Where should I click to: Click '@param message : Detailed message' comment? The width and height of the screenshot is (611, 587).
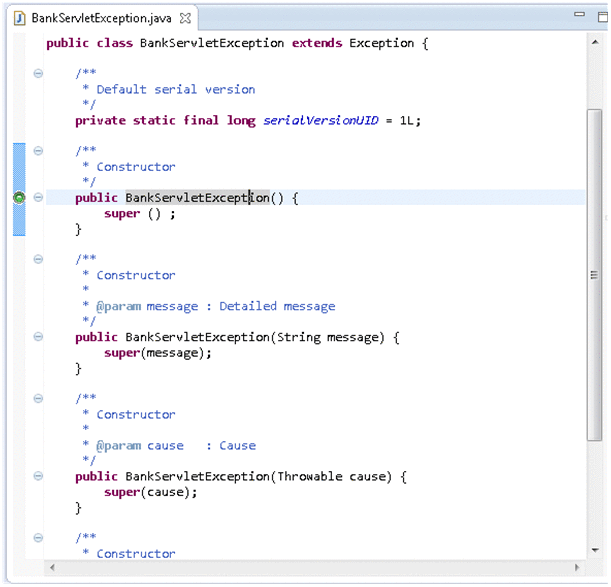coord(215,306)
